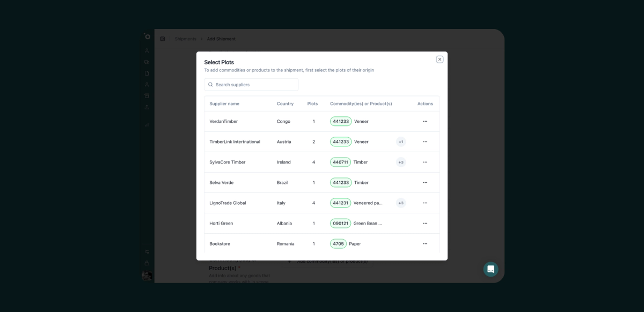
Task: Select TimberLink Interntational supplier name
Action: click(235, 142)
